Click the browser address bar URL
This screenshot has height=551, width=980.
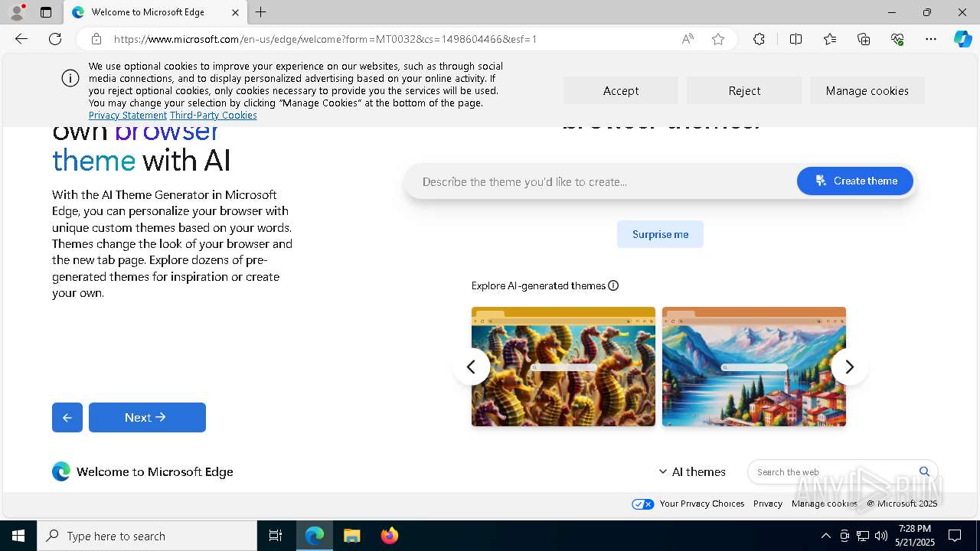pyautogui.click(x=325, y=39)
